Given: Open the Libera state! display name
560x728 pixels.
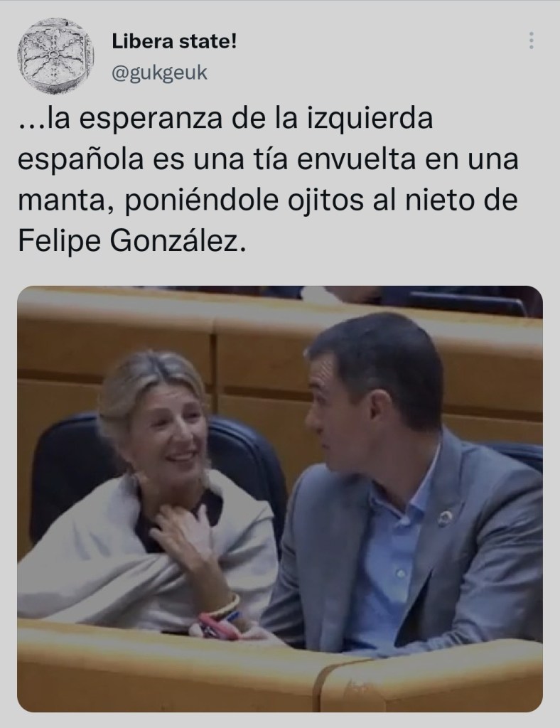Looking at the screenshot, I should point(174,42).
